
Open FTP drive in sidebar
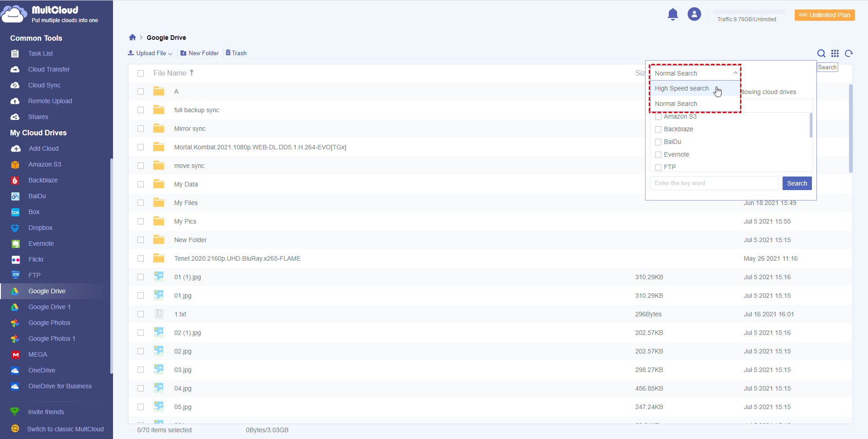coord(34,275)
